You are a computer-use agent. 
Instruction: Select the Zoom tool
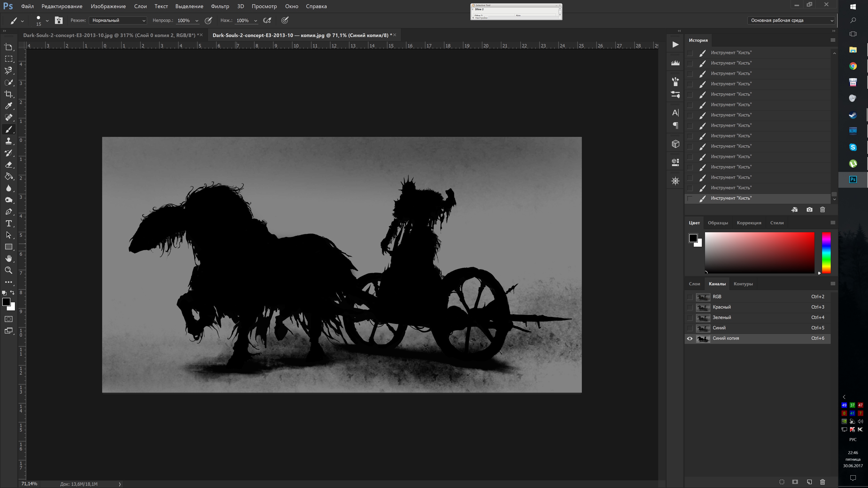point(9,270)
